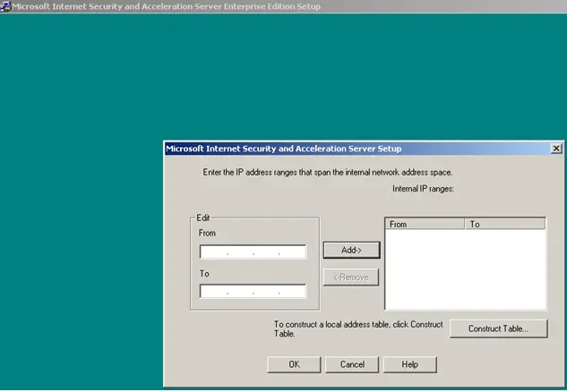Cancel the ISA Server setup dialog
This screenshot has width=567, height=392.
[x=352, y=364]
